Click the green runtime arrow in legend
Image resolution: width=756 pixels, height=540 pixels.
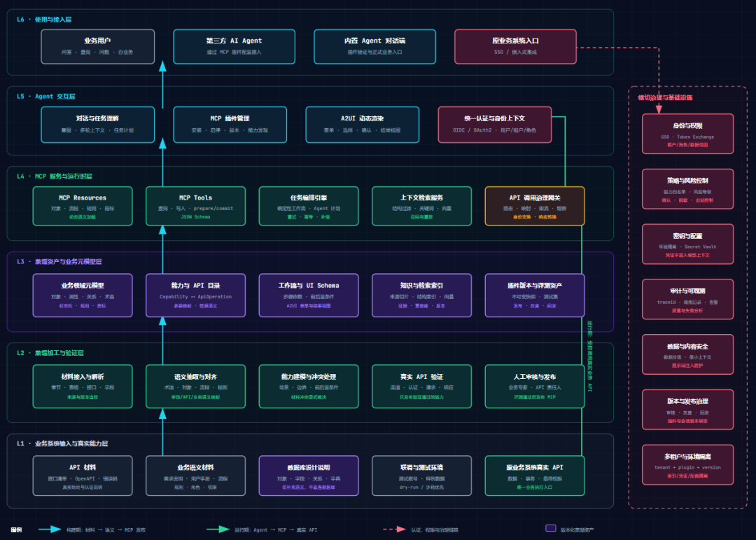(x=218, y=529)
